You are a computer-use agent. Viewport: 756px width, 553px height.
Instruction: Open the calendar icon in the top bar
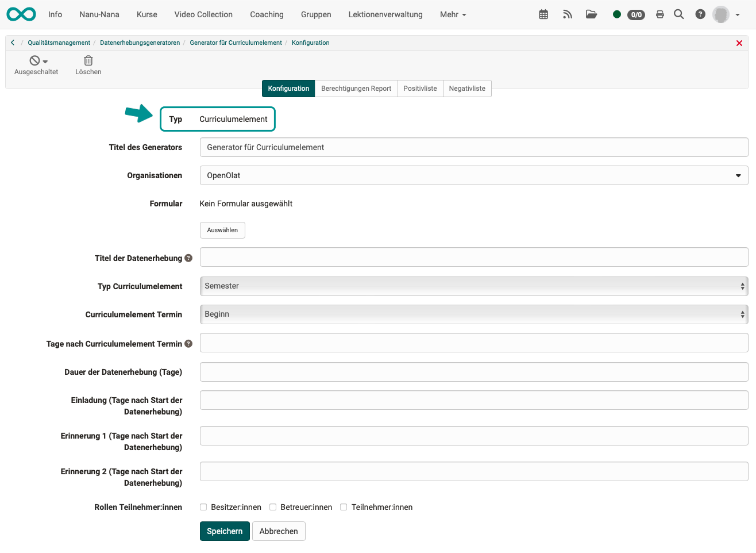[543, 14]
